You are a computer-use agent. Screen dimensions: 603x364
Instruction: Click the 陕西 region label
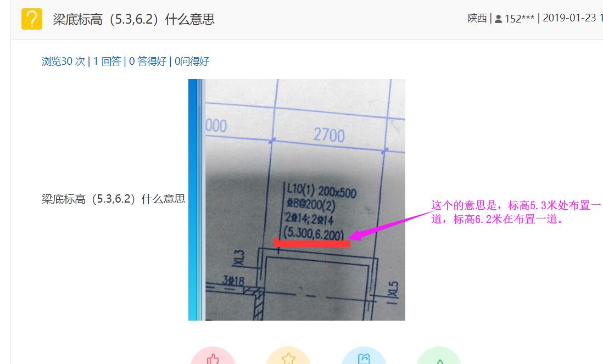coord(477,18)
